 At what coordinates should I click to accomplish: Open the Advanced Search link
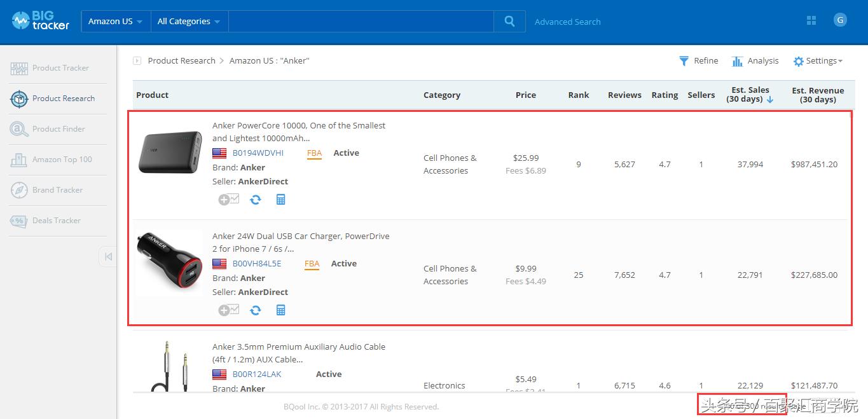point(567,22)
